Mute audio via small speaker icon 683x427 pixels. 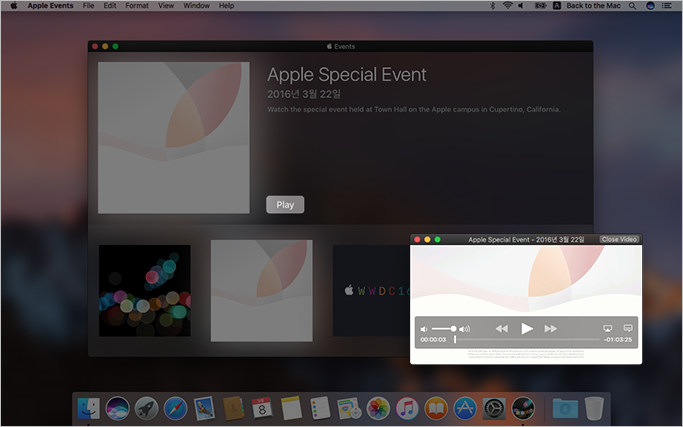424,329
